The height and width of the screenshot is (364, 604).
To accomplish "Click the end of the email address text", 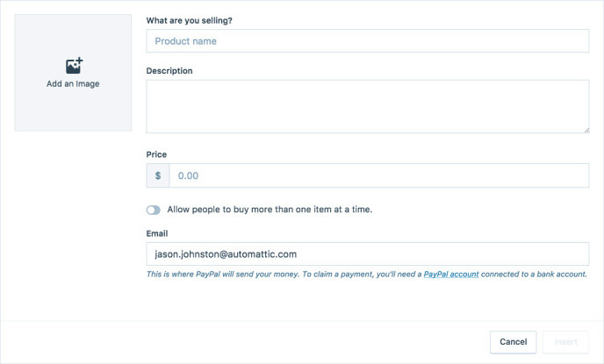I will 297,253.
